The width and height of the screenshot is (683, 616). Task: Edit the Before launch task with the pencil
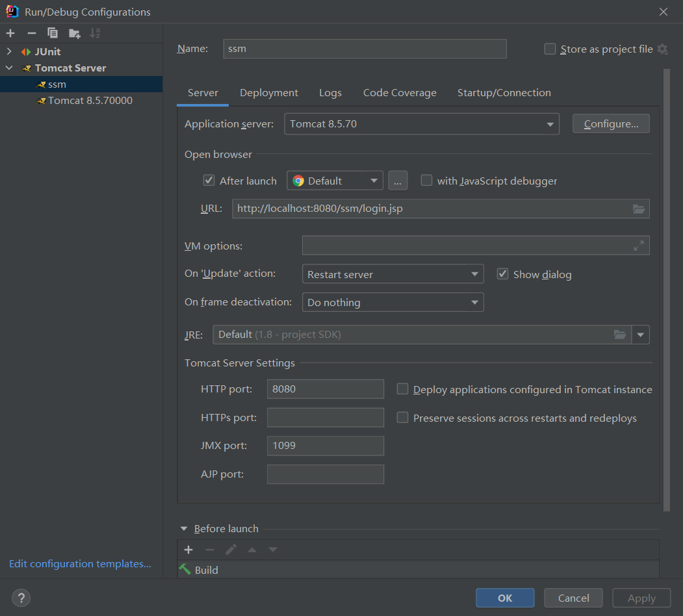click(x=231, y=550)
